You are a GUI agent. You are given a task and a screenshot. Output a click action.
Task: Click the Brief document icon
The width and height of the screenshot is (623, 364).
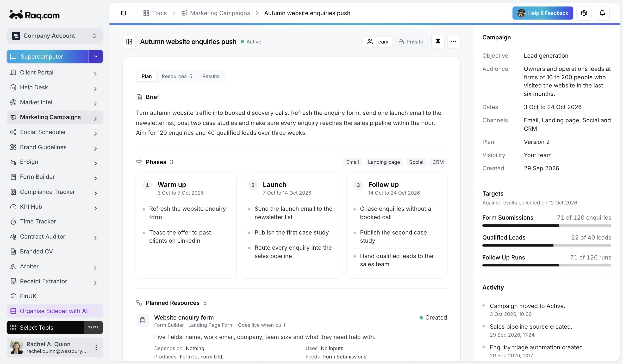coord(139,97)
